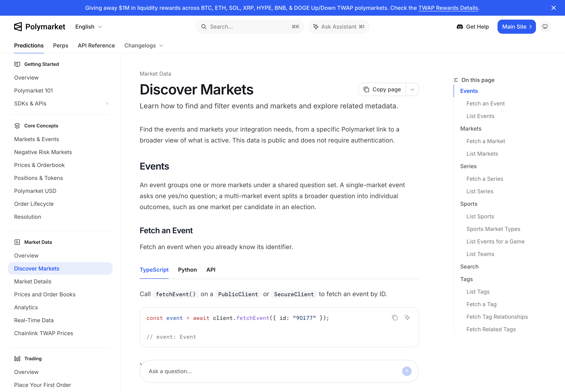
Task: Open Ask Assistant sparkle button
Action: point(339,27)
